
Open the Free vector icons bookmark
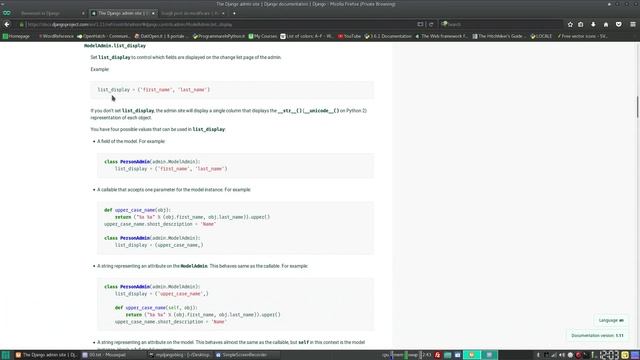582,36
